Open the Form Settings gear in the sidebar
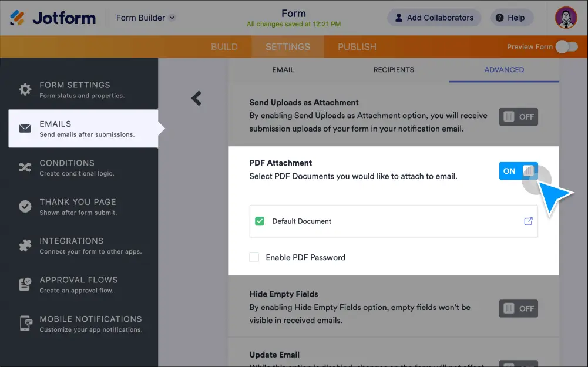This screenshot has width=588, height=367. [24, 89]
